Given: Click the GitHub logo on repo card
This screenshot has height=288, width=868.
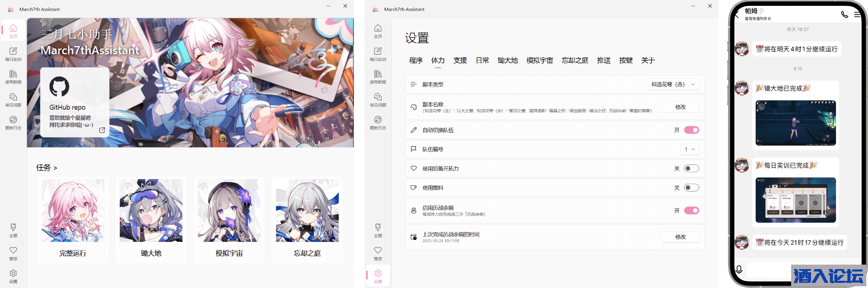Looking at the screenshot, I should (59, 86).
